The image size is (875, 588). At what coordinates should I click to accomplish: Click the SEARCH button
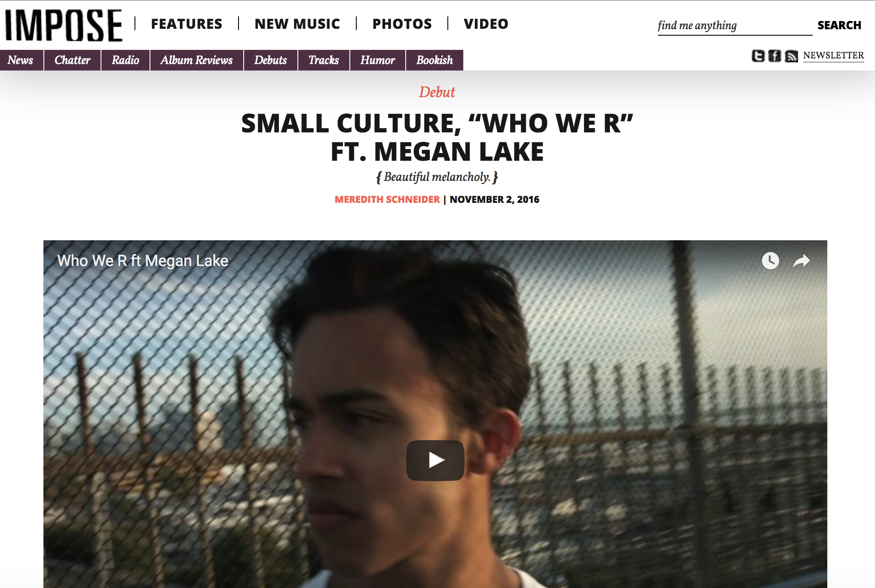click(839, 25)
